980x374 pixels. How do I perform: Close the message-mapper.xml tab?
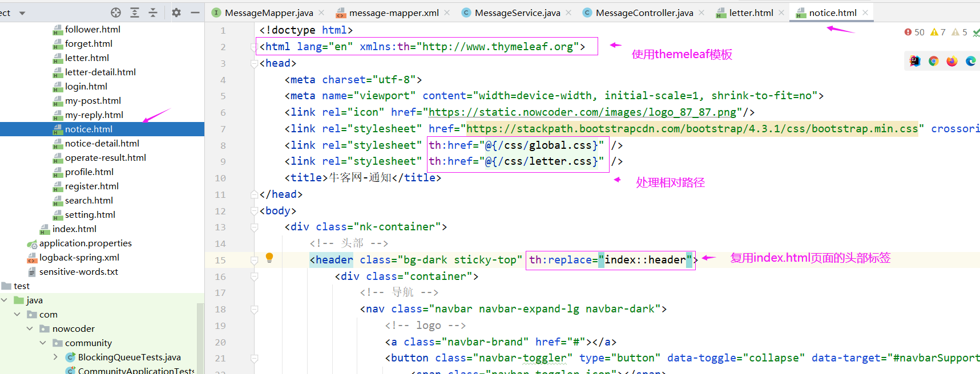pos(447,13)
